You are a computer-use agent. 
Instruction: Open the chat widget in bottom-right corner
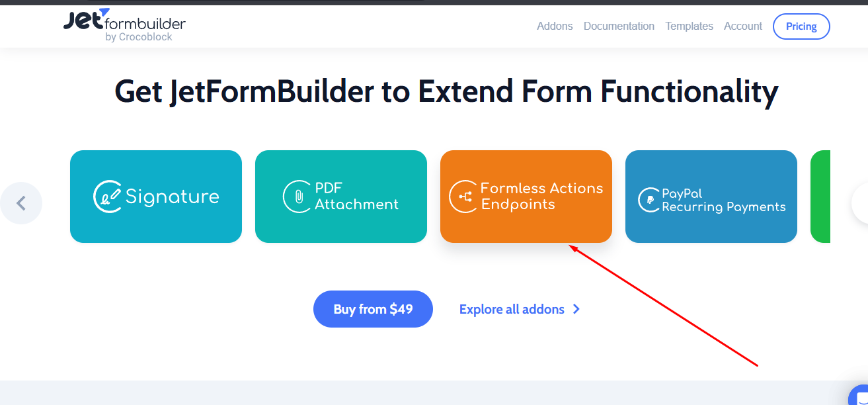858,395
